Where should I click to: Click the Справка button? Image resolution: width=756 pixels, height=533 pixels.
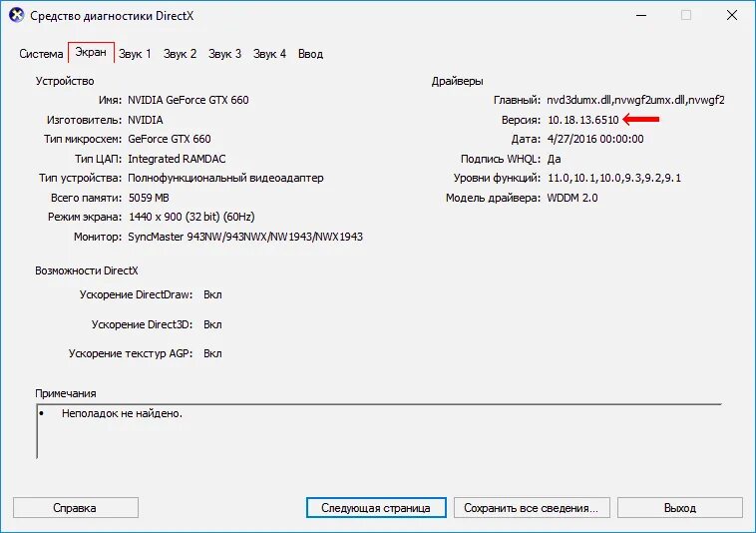click(x=76, y=508)
